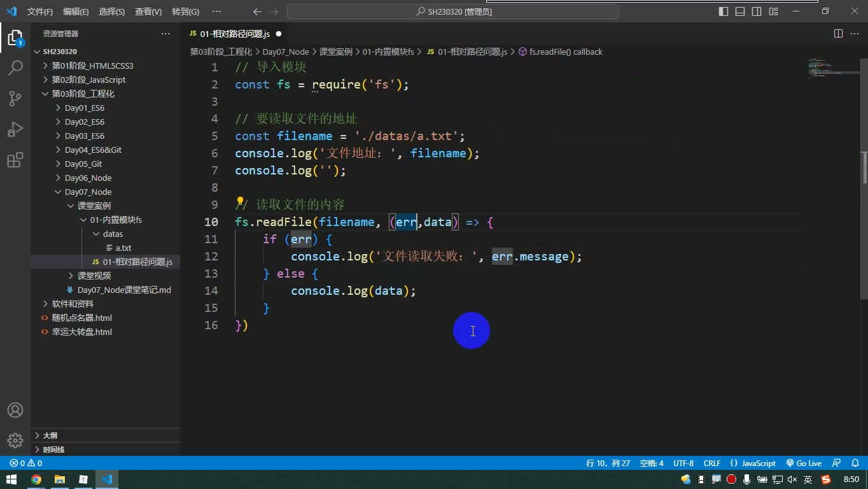Open the Run and Debug view
868x489 pixels.
click(15, 129)
